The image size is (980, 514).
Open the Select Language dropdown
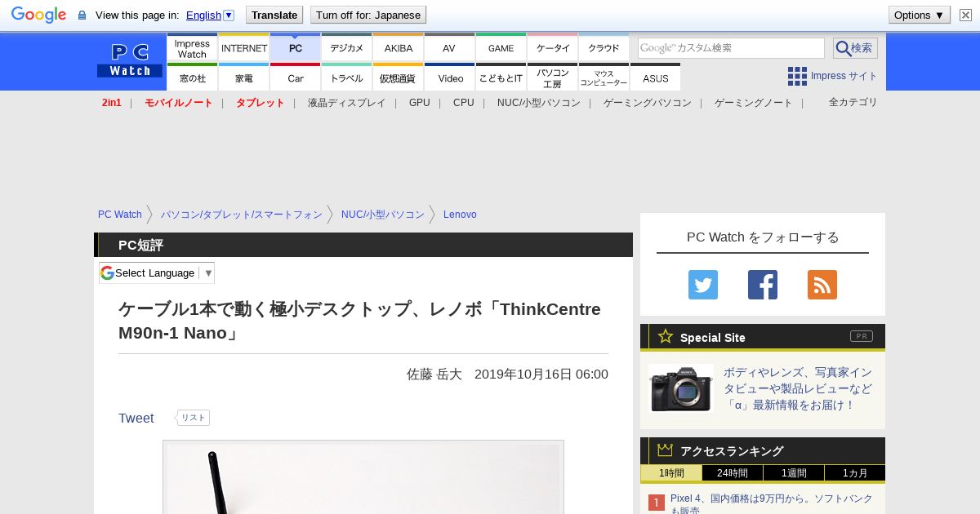tap(157, 273)
